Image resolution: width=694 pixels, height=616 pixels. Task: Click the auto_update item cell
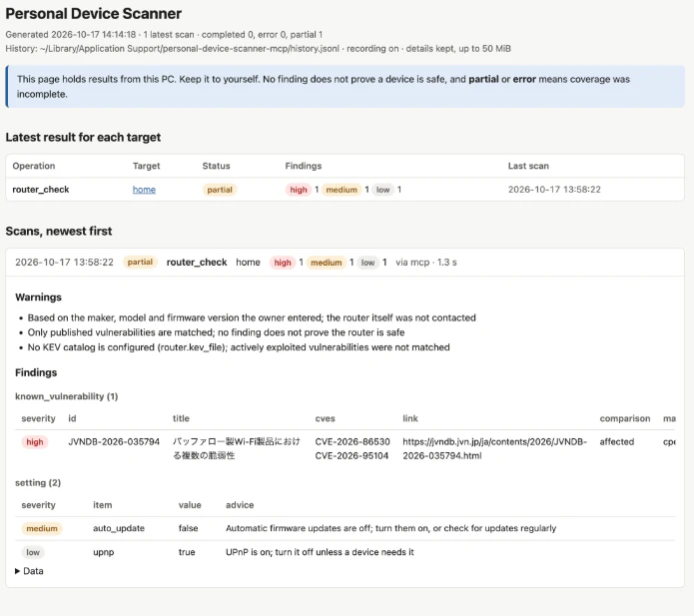coord(119,528)
